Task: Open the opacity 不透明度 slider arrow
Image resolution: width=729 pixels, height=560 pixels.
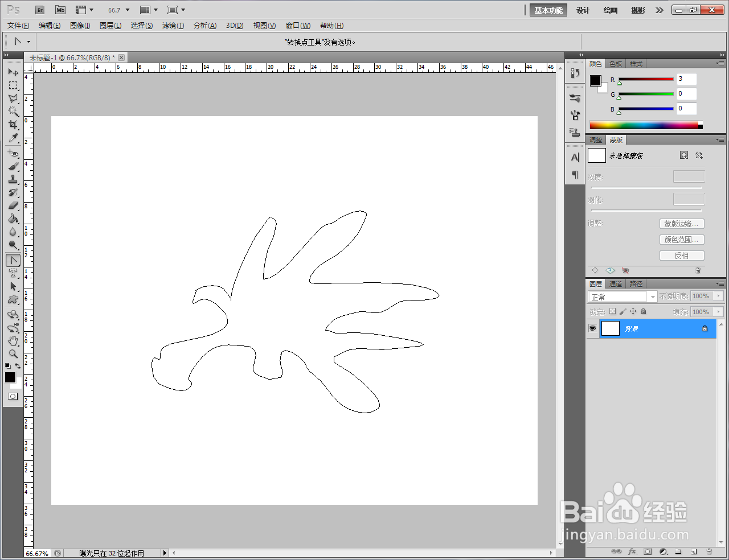Action: pos(719,296)
